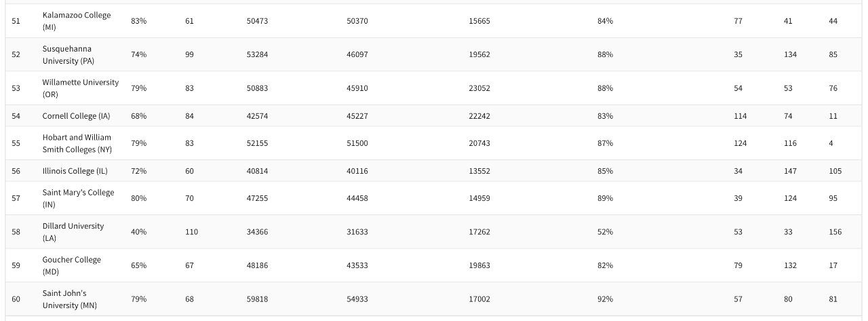This screenshot has width=868, height=321.
Task: Click Saint Mary's College (IN) name
Action: [78, 198]
